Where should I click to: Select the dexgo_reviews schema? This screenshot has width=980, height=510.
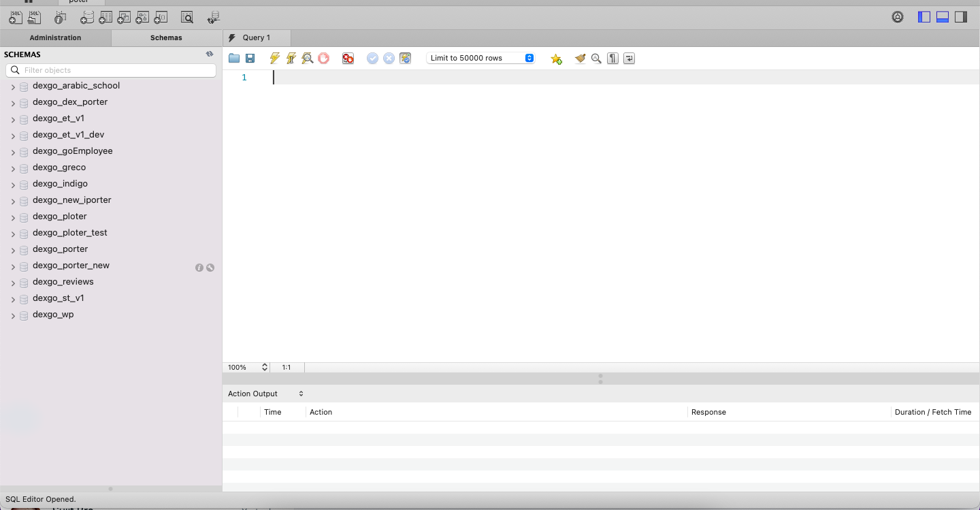click(63, 282)
